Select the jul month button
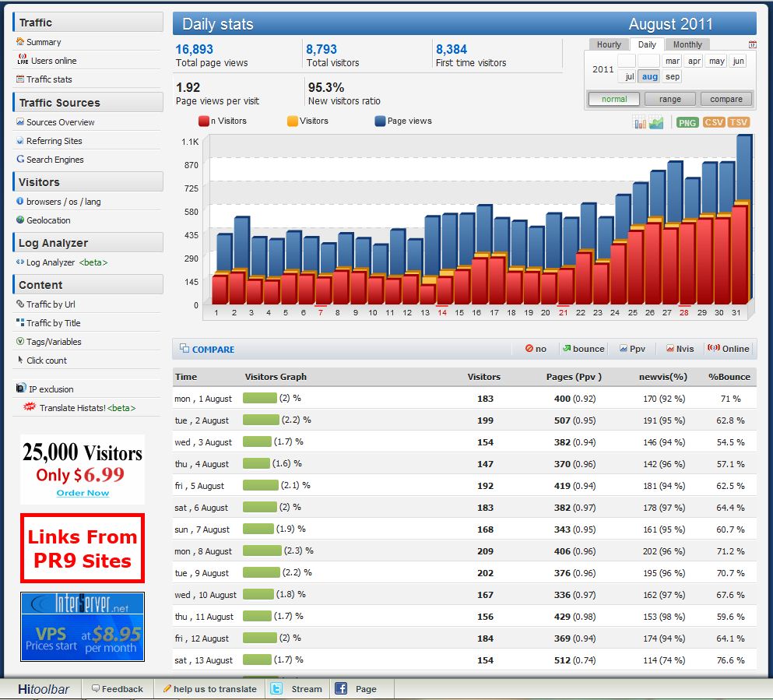 (x=629, y=76)
